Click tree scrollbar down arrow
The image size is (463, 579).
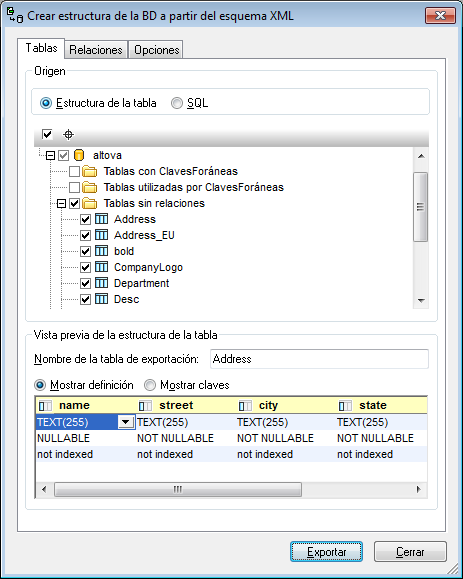pos(421,301)
